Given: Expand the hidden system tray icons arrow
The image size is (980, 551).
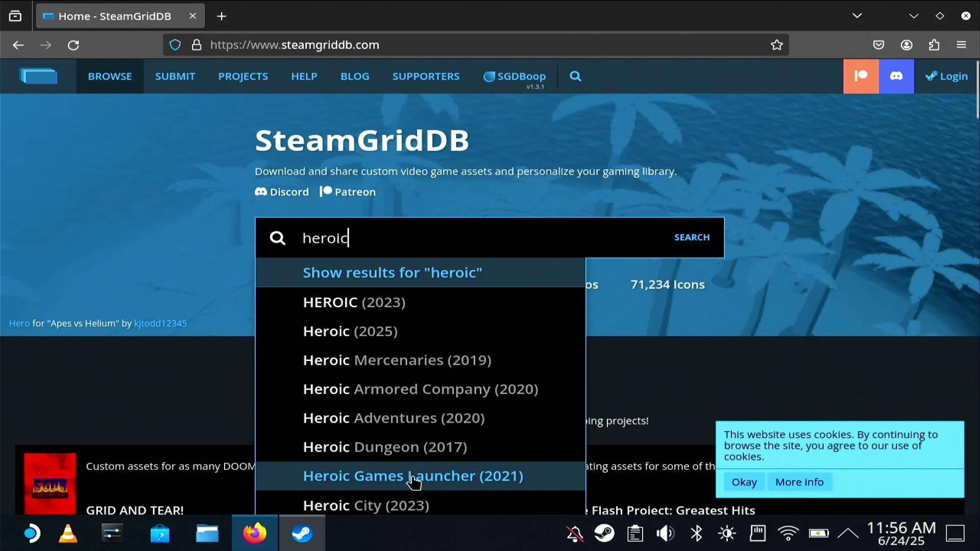Looking at the screenshot, I should 848,534.
